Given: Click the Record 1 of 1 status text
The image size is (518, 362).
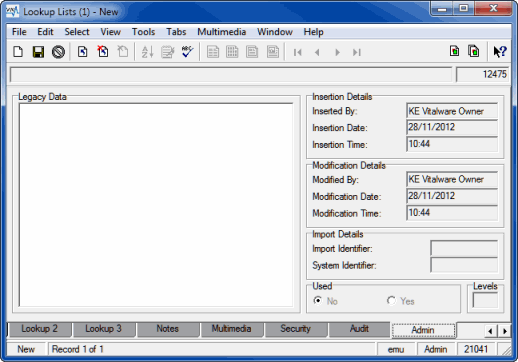Looking at the screenshot, I should click(78, 349).
